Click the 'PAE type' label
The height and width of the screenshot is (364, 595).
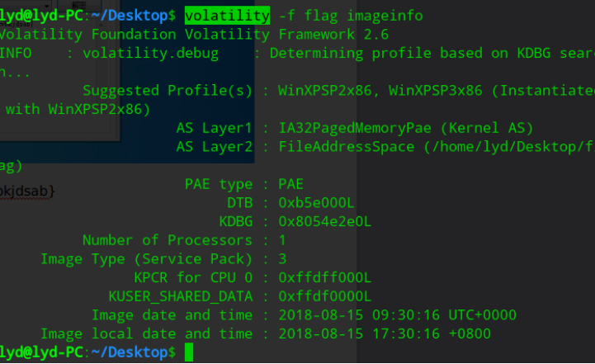219,184
